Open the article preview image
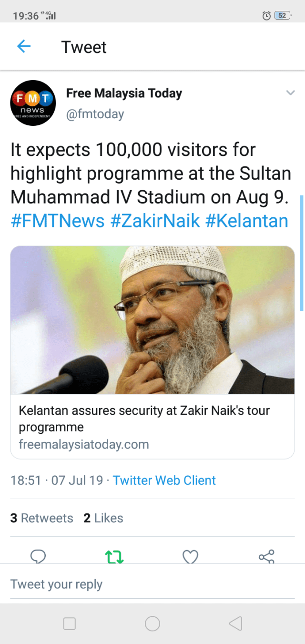 tap(152, 320)
